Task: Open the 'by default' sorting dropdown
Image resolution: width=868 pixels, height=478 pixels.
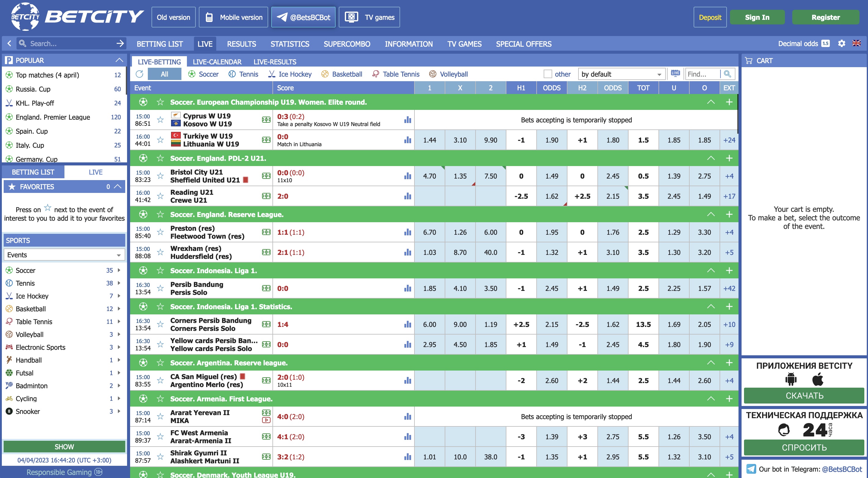Action: (x=621, y=74)
